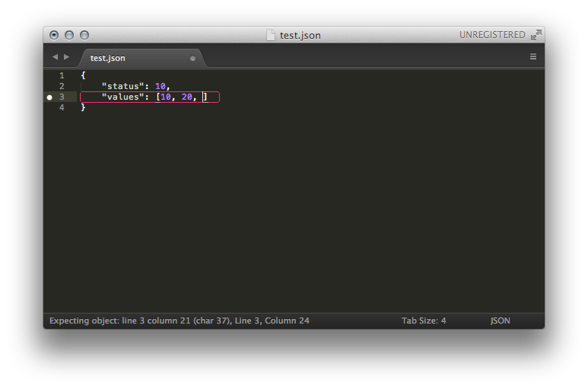The image size is (588, 389).
Task: Click the "status" key on line 2
Action: coord(123,86)
